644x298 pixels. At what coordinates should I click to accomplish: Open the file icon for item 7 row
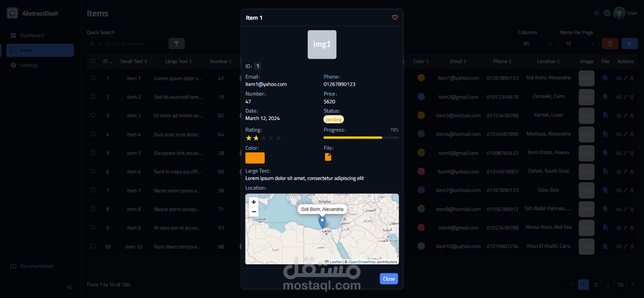(605, 190)
